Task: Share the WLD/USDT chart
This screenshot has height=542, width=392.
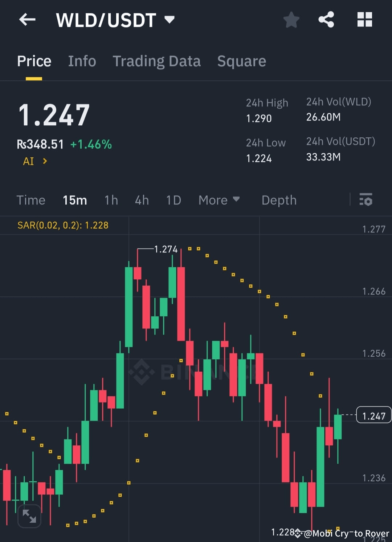Action: coord(326,20)
